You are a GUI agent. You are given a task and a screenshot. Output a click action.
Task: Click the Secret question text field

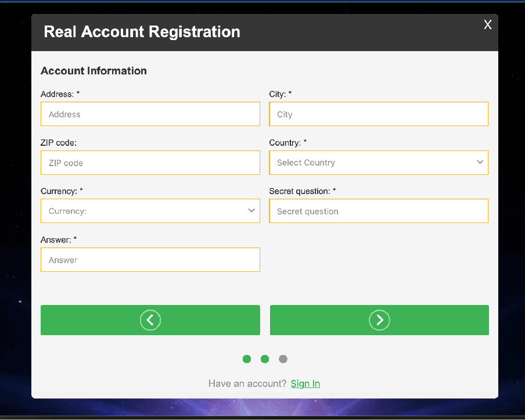click(379, 211)
